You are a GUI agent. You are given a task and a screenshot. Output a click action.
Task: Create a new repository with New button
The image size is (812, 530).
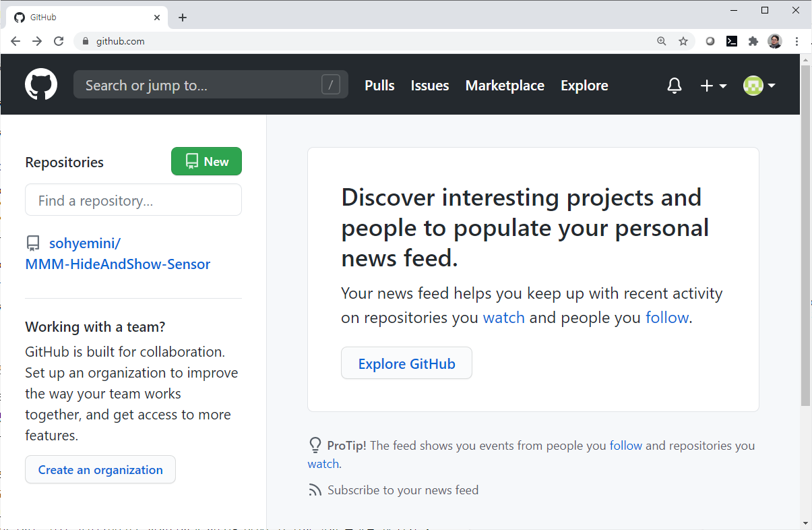click(206, 161)
